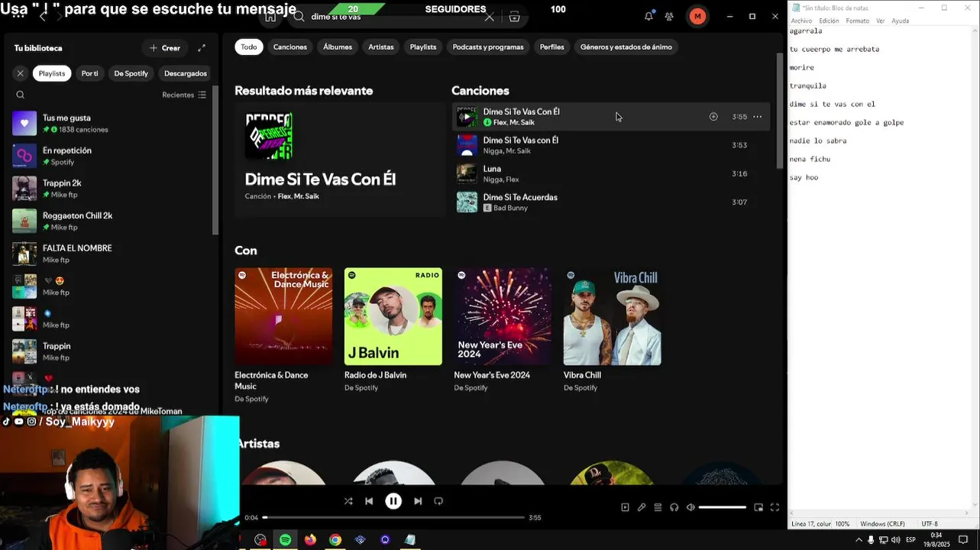Image resolution: width=980 pixels, height=550 pixels.
Task: Filter results by Podcasts y programas
Action: click(x=488, y=47)
